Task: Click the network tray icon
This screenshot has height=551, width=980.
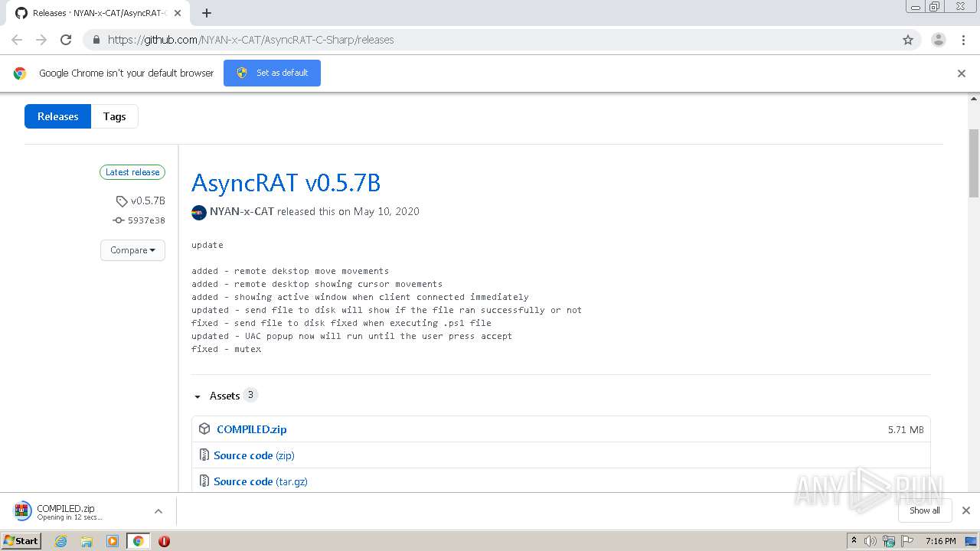Action: (889, 541)
